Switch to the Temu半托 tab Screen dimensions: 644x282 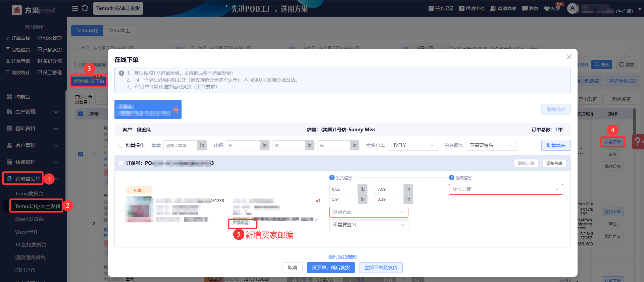click(x=87, y=31)
